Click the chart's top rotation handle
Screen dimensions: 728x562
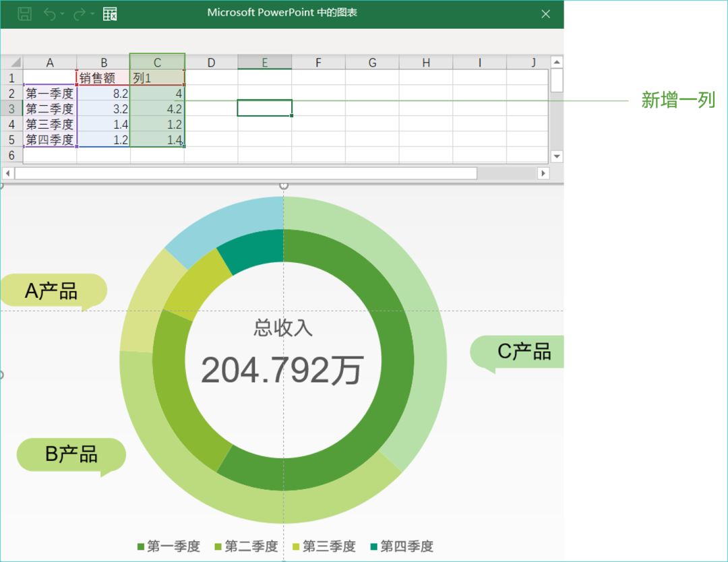pyautogui.click(x=284, y=185)
